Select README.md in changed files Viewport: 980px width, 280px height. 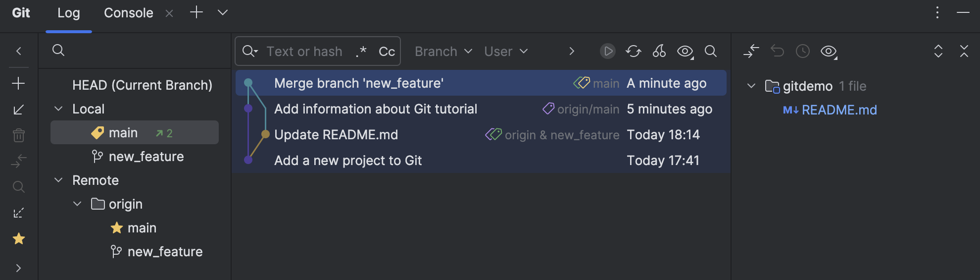coord(839,110)
